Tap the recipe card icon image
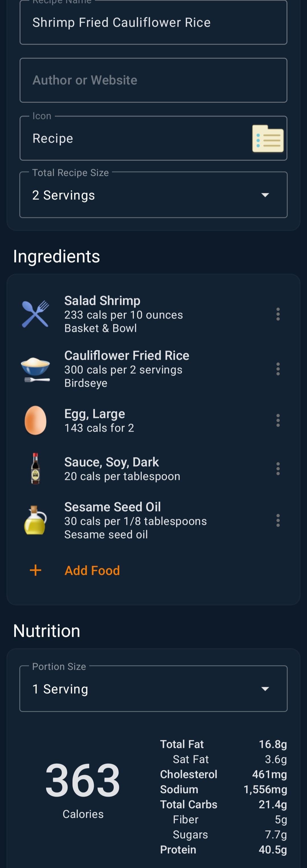Image resolution: width=307 pixels, height=868 pixels. click(x=267, y=138)
